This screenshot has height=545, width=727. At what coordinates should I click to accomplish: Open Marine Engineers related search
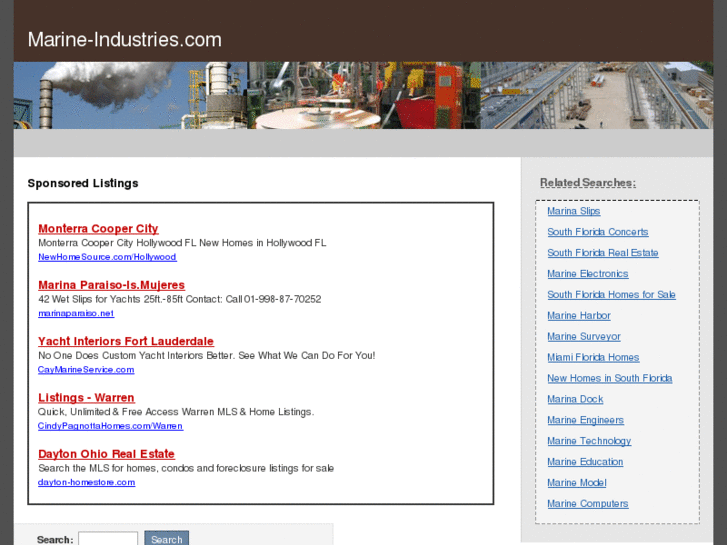[x=585, y=420]
